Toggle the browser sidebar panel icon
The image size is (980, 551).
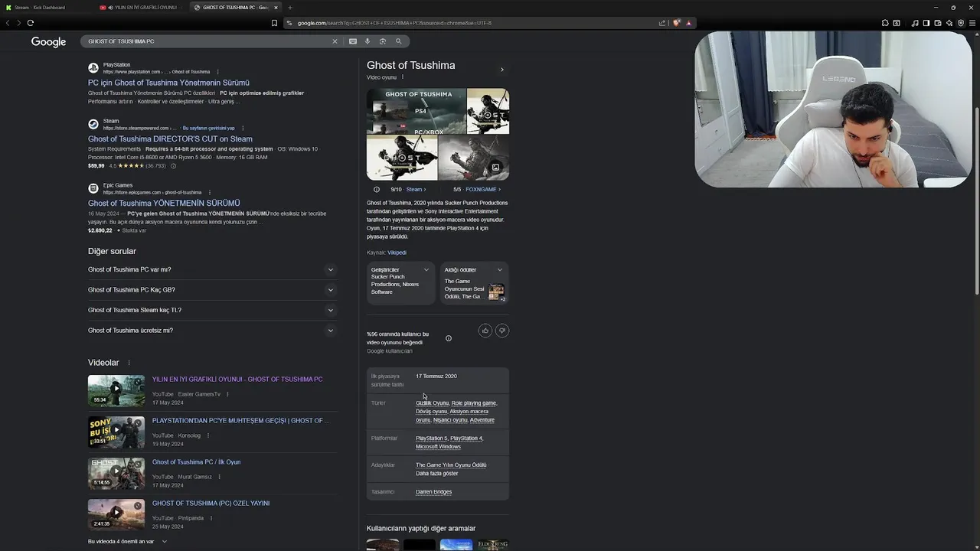[x=926, y=23]
